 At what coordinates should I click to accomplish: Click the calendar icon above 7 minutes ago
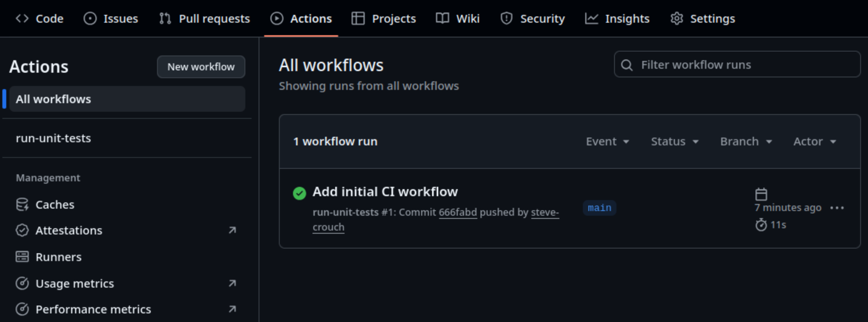click(x=761, y=194)
